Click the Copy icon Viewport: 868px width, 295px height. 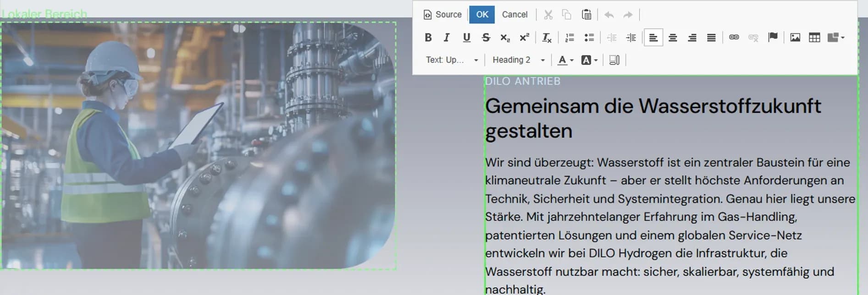(x=567, y=15)
